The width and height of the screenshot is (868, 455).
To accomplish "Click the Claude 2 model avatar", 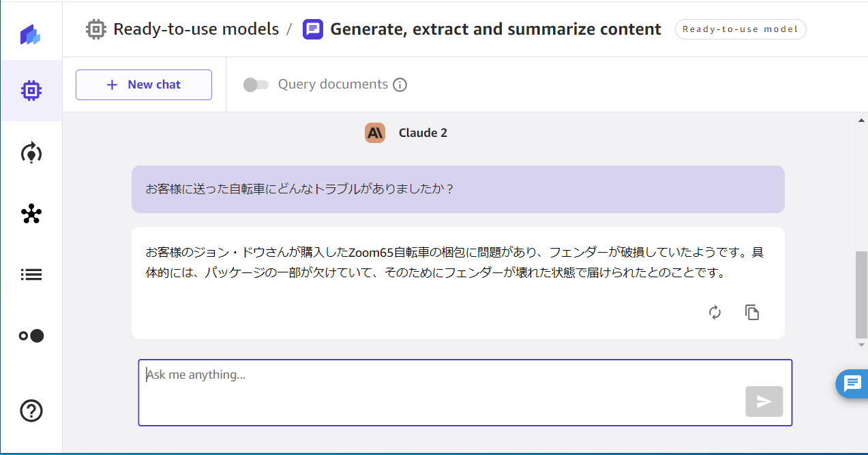I will point(375,133).
